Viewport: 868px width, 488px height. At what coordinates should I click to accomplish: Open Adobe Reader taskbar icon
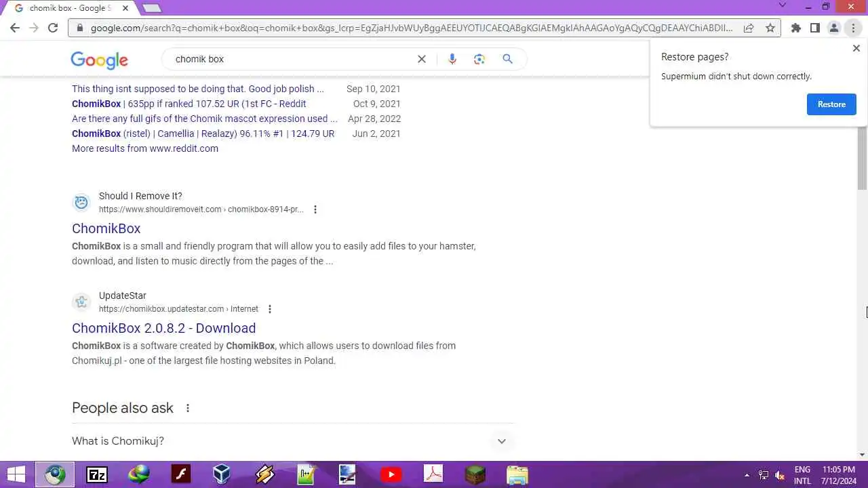tap(433, 474)
